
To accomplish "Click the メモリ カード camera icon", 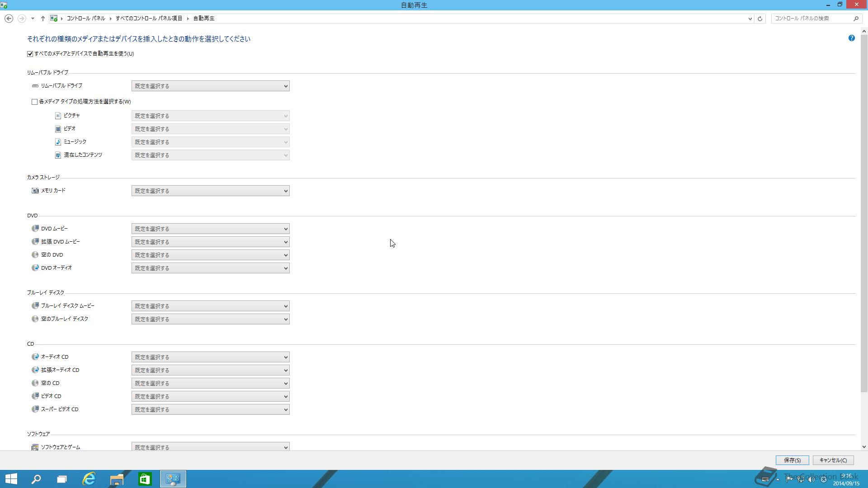I will pyautogui.click(x=35, y=191).
